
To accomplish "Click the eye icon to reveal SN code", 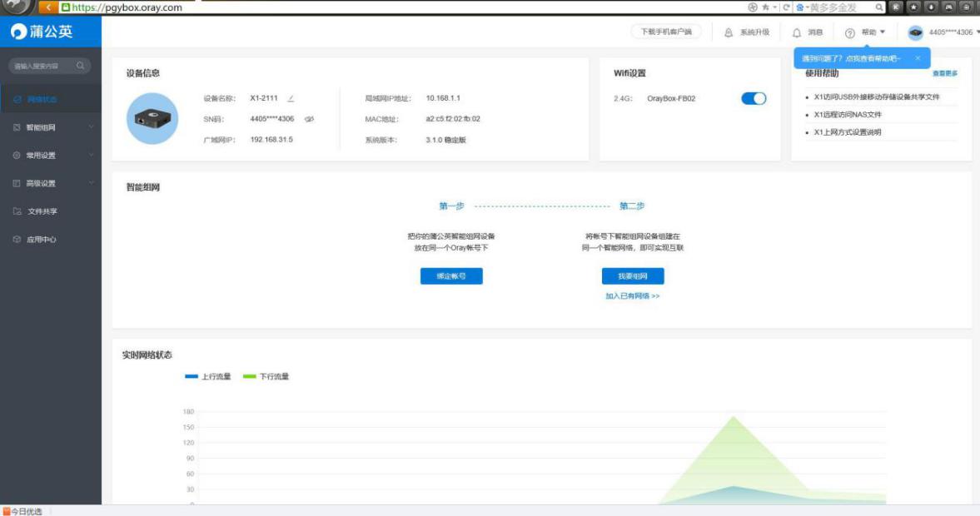I will (309, 119).
